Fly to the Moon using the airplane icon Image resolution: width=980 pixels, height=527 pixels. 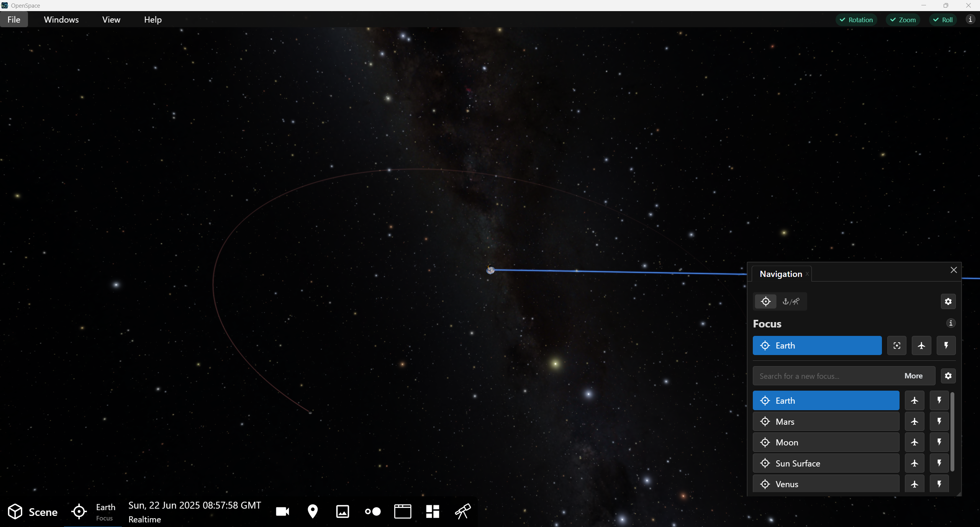(914, 442)
